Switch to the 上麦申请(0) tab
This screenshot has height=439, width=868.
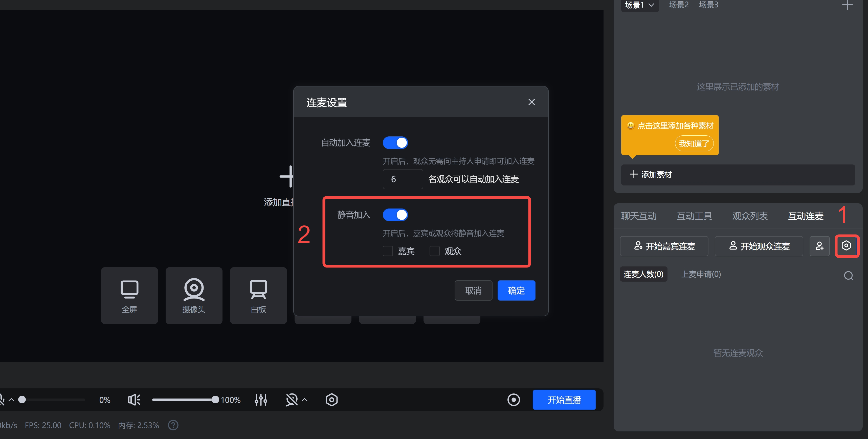(x=701, y=274)
